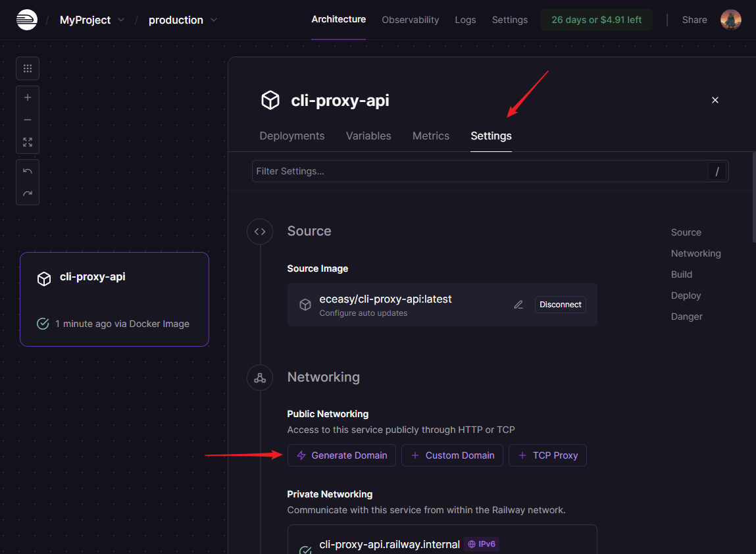Undo the last canvas change
This screenshot has height=554, width=756.
pyautogui.click(x=28, y=171)
